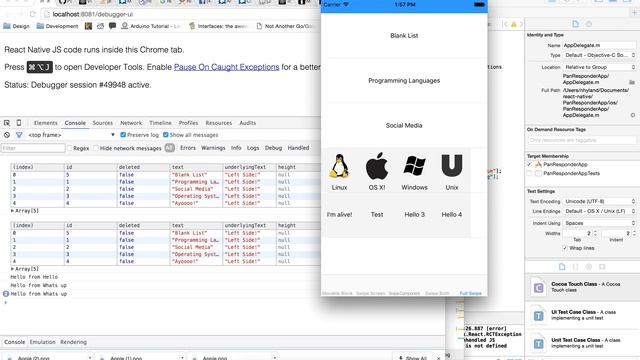Click the folder icon beside the Location path
Viewport: 640px width, 360px height.
click(x=632, y=82)
